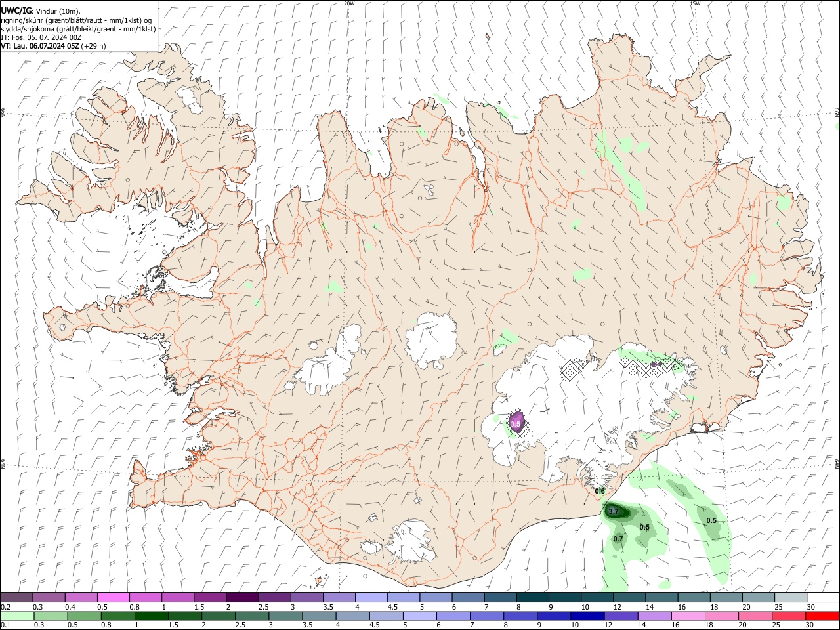Select the red-pink 25 rain legend swatch
Image resolution: width=840 pixels, height=630 pixels.
pyautogui.click(x=789, y=616)
